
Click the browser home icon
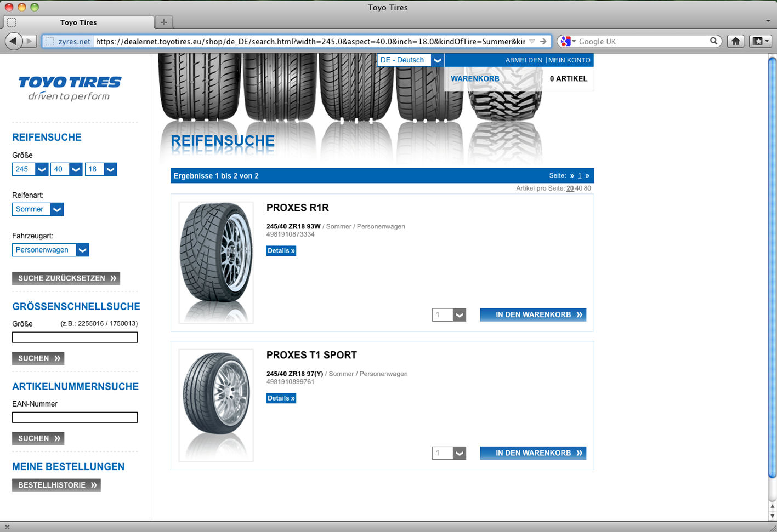click(x=735, y=41)
